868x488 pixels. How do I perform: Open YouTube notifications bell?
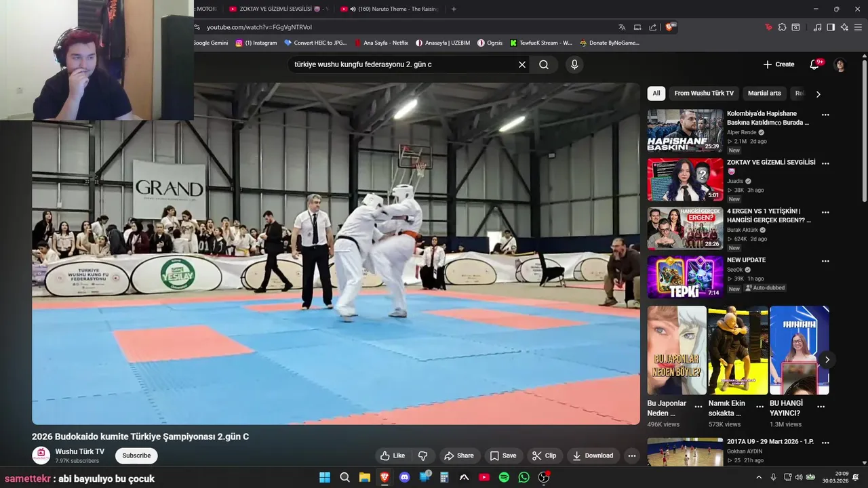tap(815, 64)
